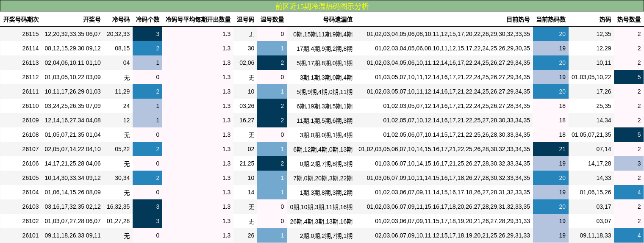Select cold numbers cell 08,15
This screenshot has height=243, width=644.
[x=122, y=48]
